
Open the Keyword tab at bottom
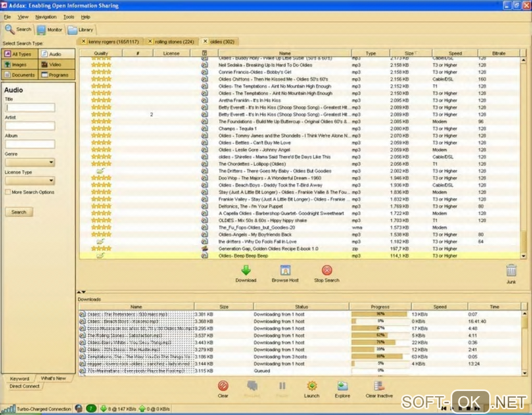[20, 379]
